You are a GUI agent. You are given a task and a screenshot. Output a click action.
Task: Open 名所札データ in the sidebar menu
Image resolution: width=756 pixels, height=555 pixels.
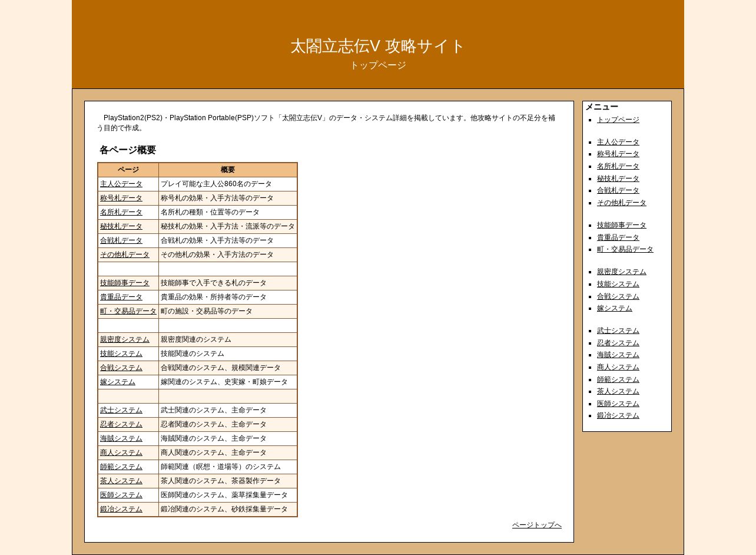618,166
